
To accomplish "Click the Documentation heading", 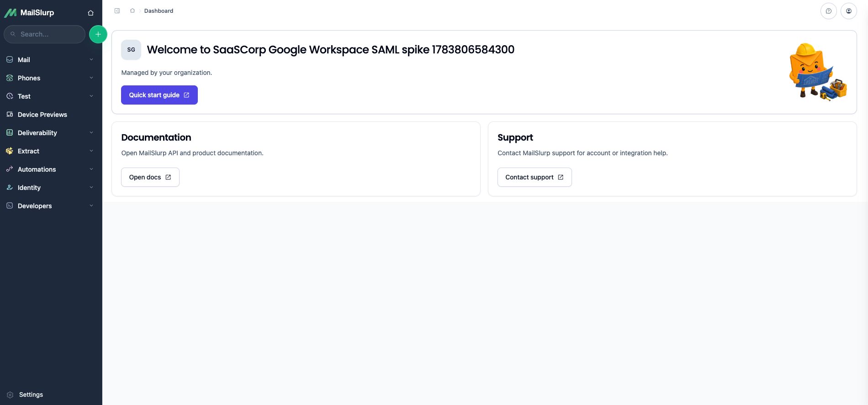I will tap(156, 137).
